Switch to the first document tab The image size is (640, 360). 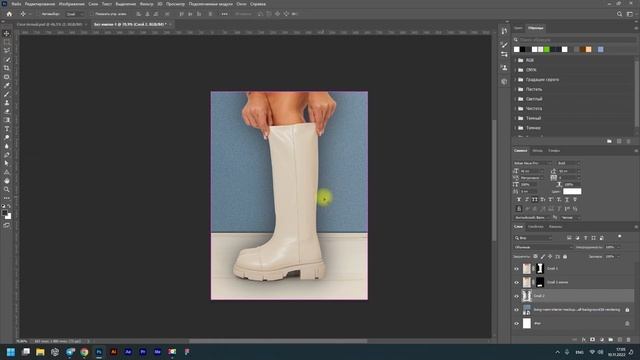tap(49, 24)
